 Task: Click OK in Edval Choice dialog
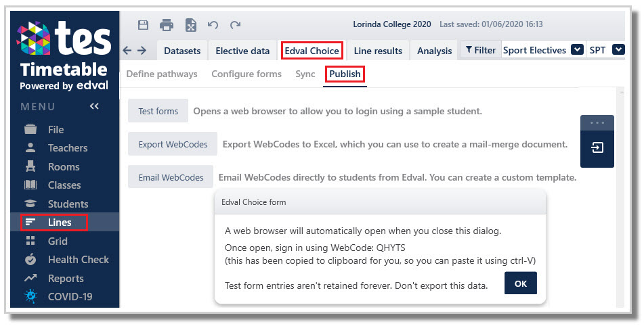click(x=520, y=283)
